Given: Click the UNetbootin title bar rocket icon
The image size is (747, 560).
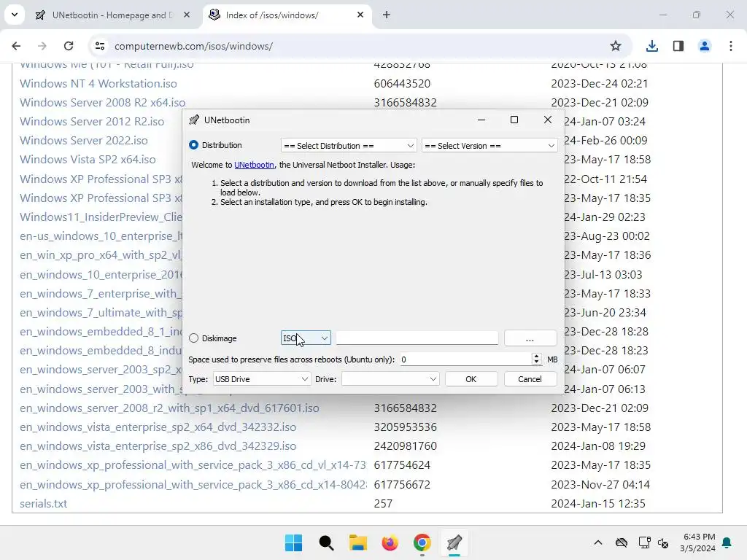Looking at the screenshot, I should click(x=194, y=120).
